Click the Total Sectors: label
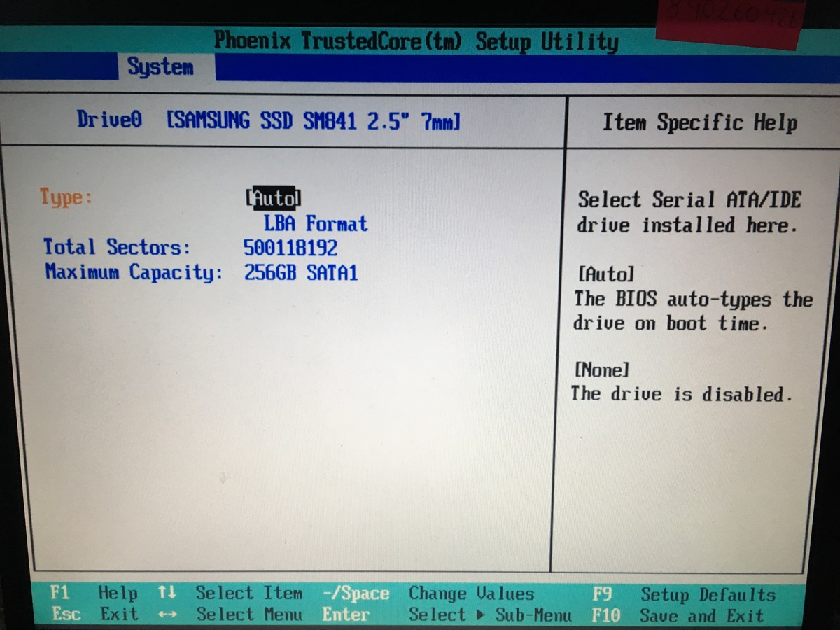 click(x=117, y=247)
